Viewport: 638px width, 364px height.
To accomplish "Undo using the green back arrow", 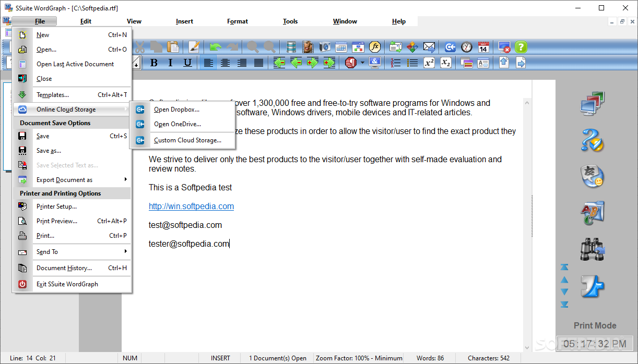I will (x=216, y=47).
